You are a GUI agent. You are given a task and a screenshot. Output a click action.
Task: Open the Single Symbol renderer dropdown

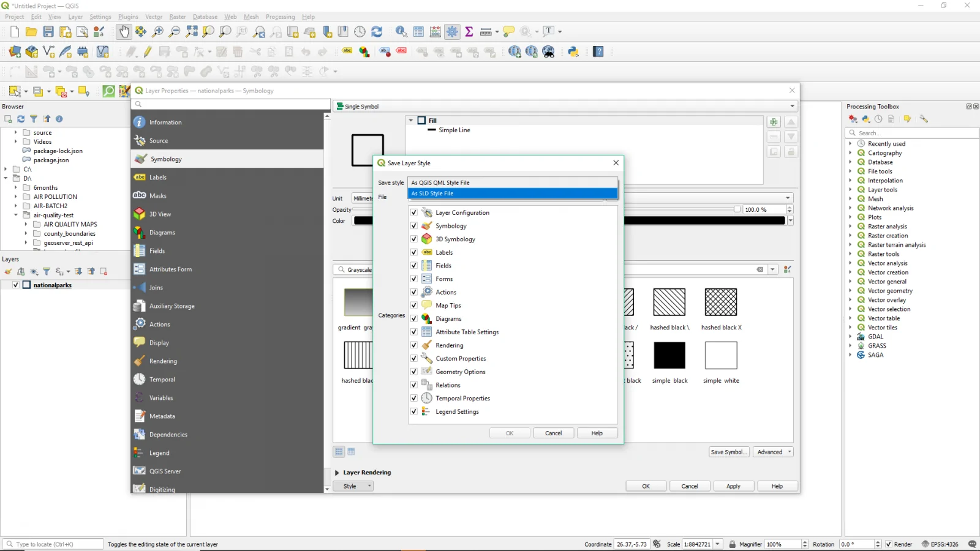565,107
